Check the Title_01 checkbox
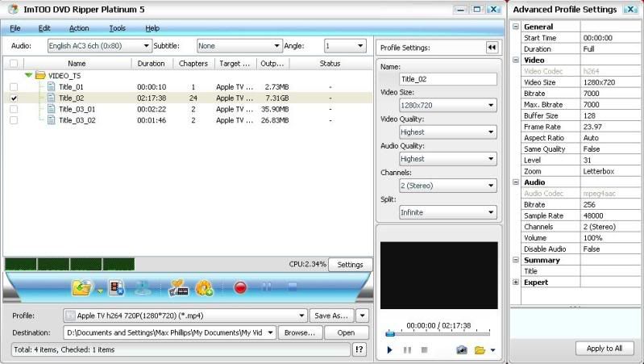The image size is (644, 364). (x=14, y=87)
